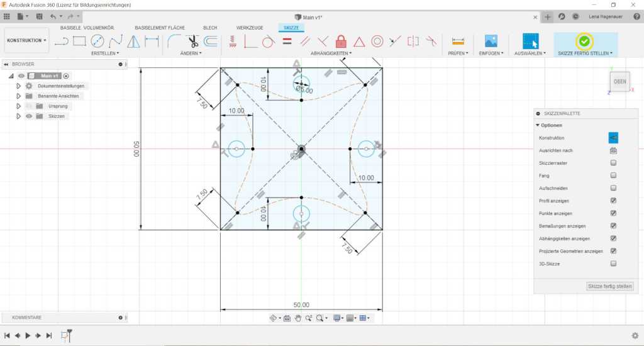Open the PRÜFEN dropdown menu
This screenshot has height=346, width=644.
click(458, 53)
